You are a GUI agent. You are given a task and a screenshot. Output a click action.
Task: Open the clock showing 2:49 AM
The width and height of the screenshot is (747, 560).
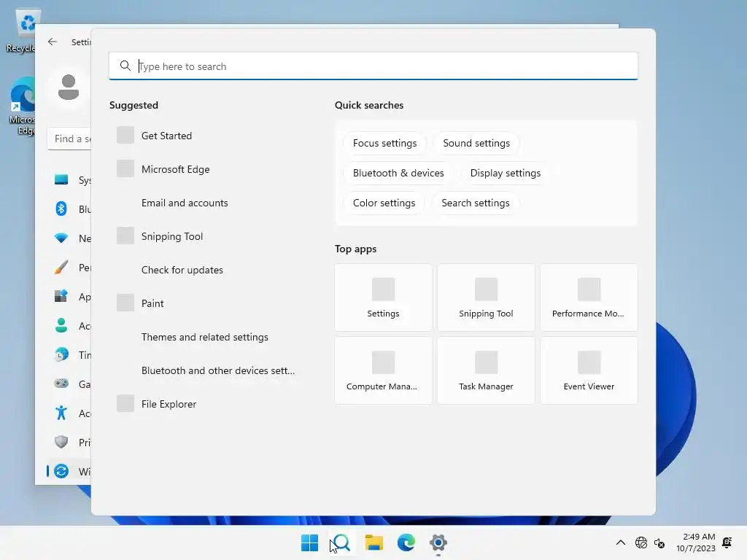[696, 542]
